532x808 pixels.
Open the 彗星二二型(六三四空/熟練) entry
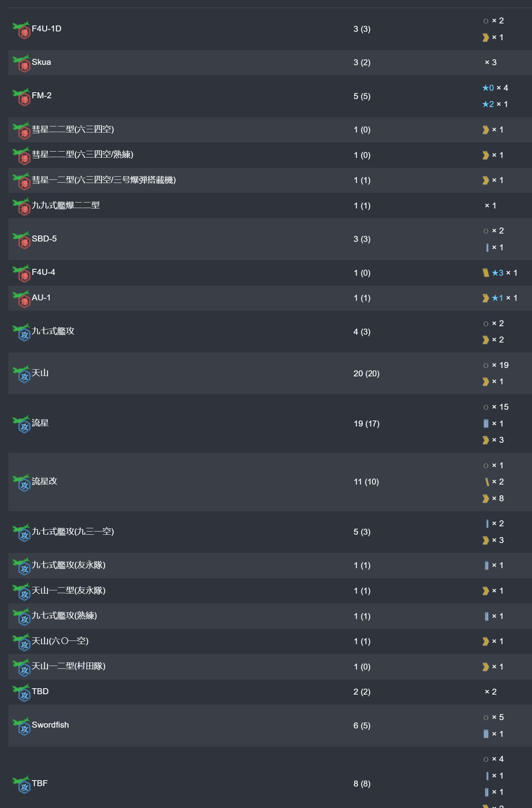(x=82, y=154)
